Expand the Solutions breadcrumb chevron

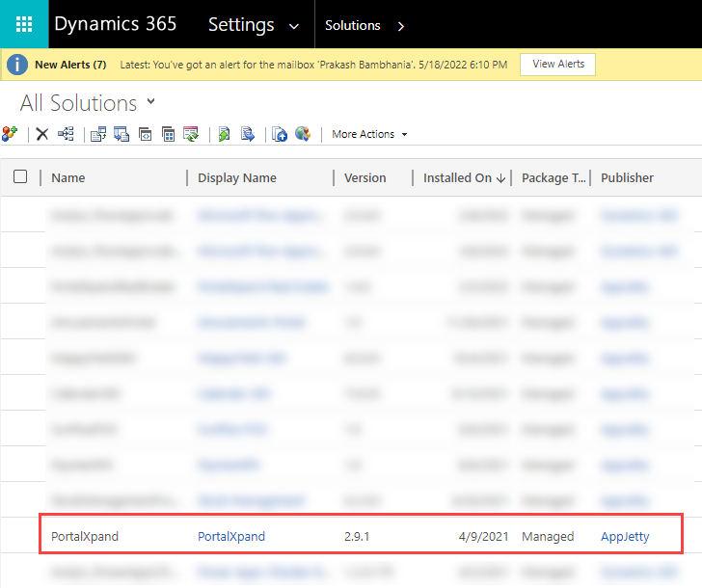(x=401, y=25)
